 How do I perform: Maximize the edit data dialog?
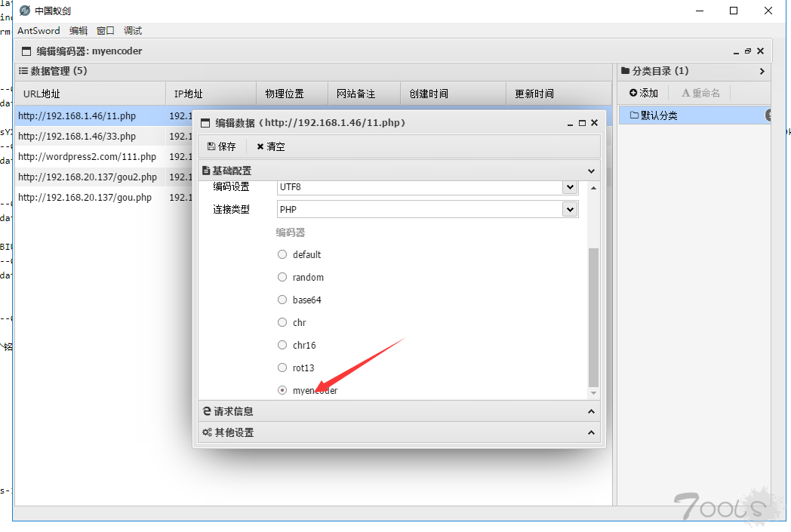click(582, 123)
